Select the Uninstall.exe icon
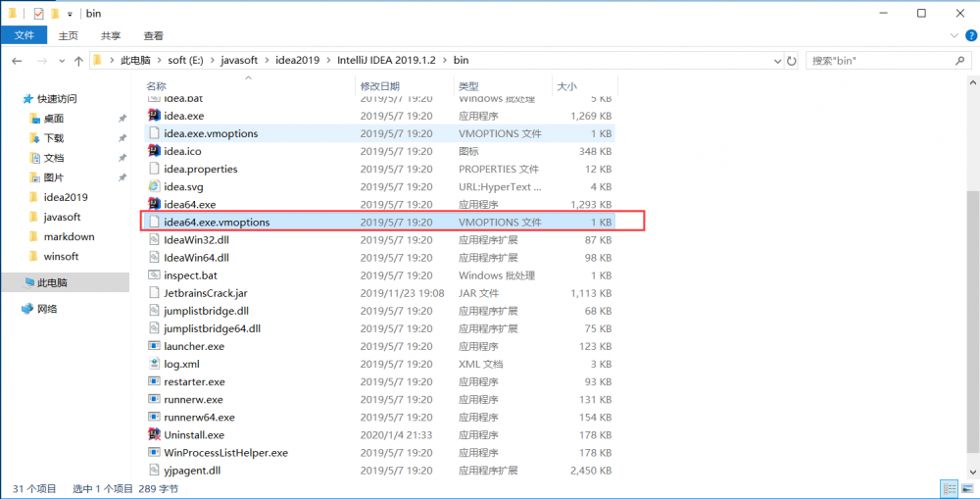 154,434
